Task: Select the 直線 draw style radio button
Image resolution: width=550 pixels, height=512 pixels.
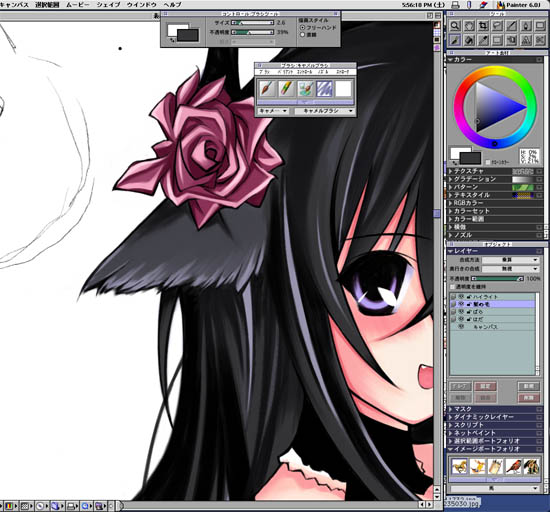Action: tap(302, 35)
